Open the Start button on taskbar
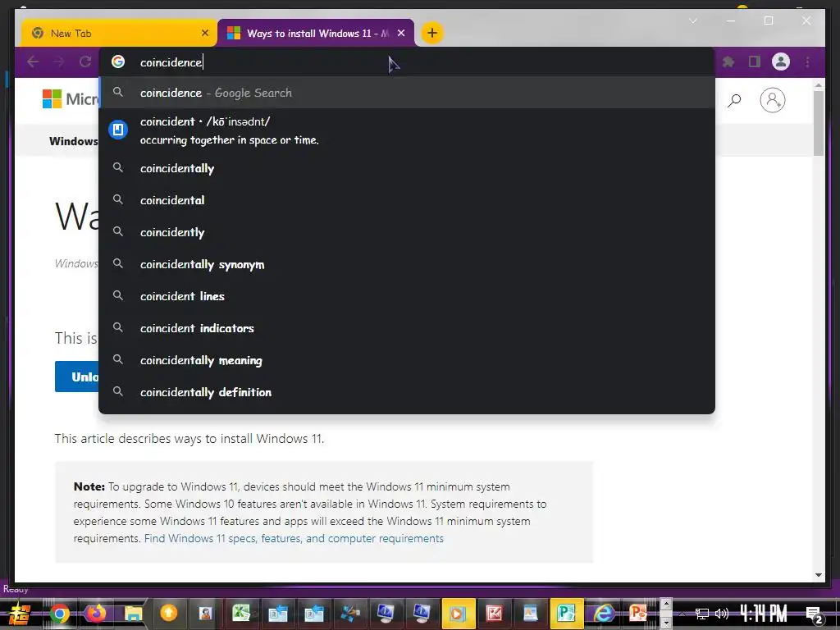 coord(20,614)
